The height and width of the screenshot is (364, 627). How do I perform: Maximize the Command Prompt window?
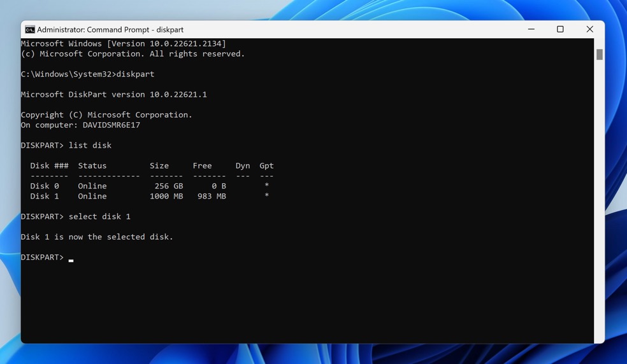pyautogui.click(x=560, y=29)
